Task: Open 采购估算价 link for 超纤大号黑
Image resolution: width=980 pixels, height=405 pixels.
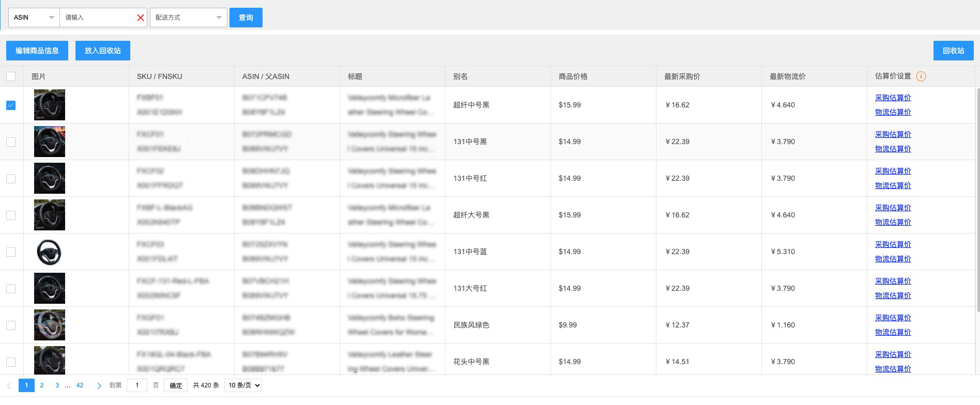Action: click(x=893, y=208)
